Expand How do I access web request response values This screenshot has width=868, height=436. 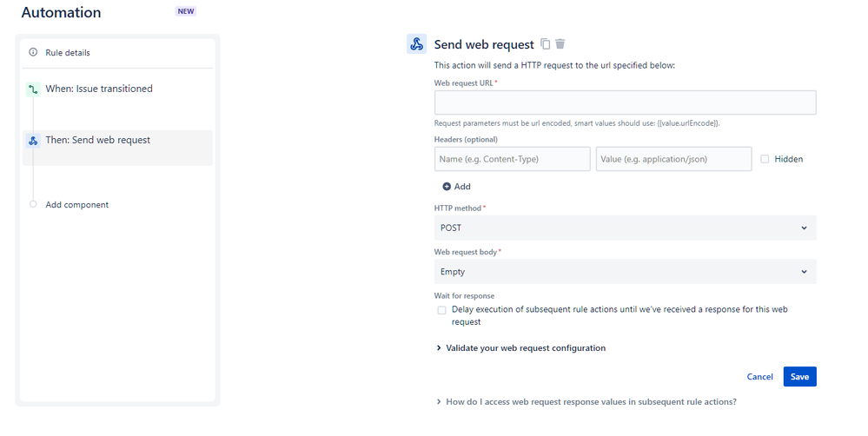[x=591, y=402]
